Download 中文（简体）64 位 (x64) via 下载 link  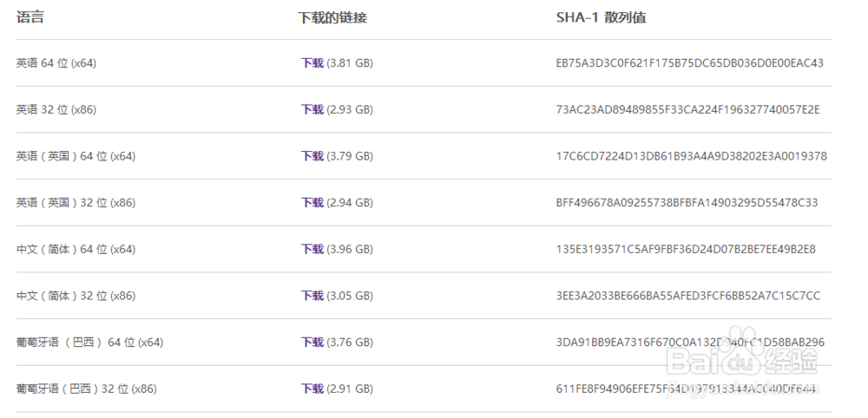click(312, 249)
